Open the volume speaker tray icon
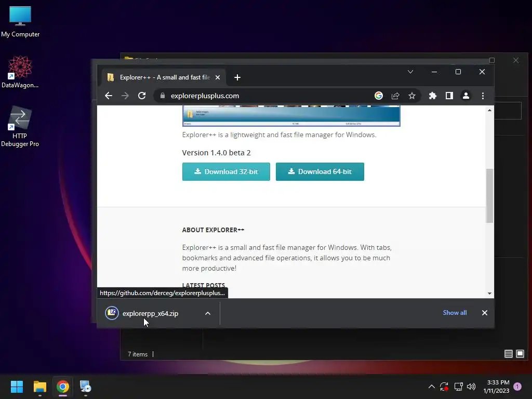This screenshot has width=532, height=399. tap(471, 387)
